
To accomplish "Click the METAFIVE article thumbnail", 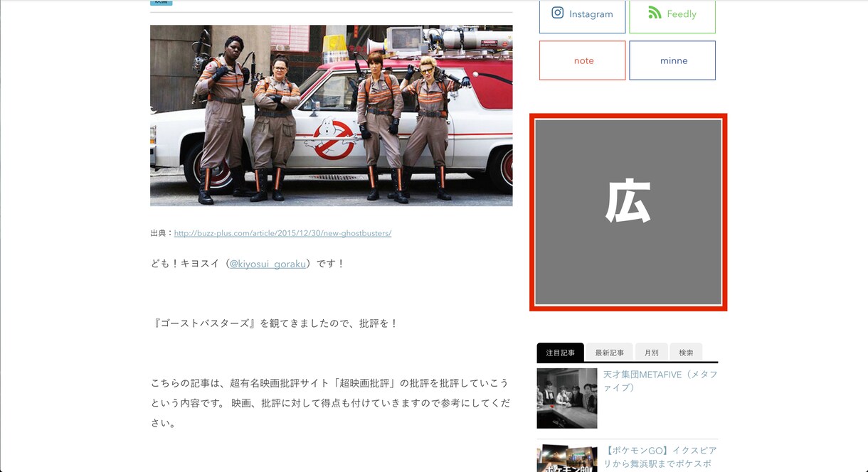I will pos(567,398).
